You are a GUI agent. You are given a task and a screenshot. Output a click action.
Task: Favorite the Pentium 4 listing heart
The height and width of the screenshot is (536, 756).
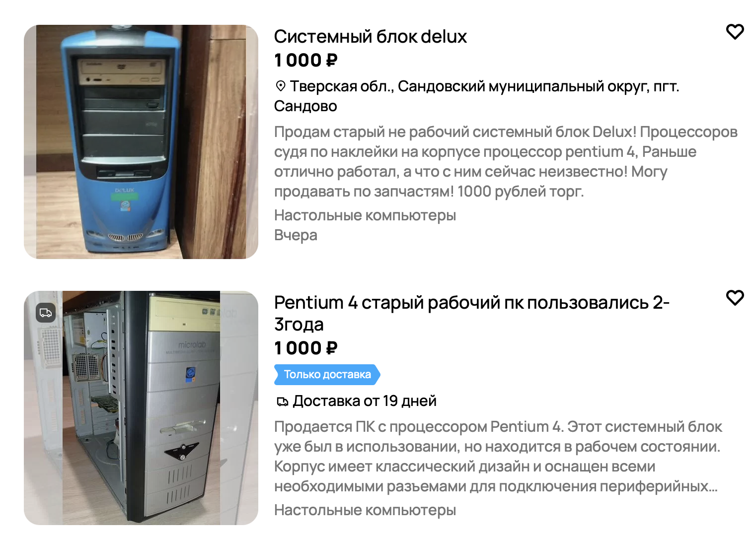pos(735,298)
